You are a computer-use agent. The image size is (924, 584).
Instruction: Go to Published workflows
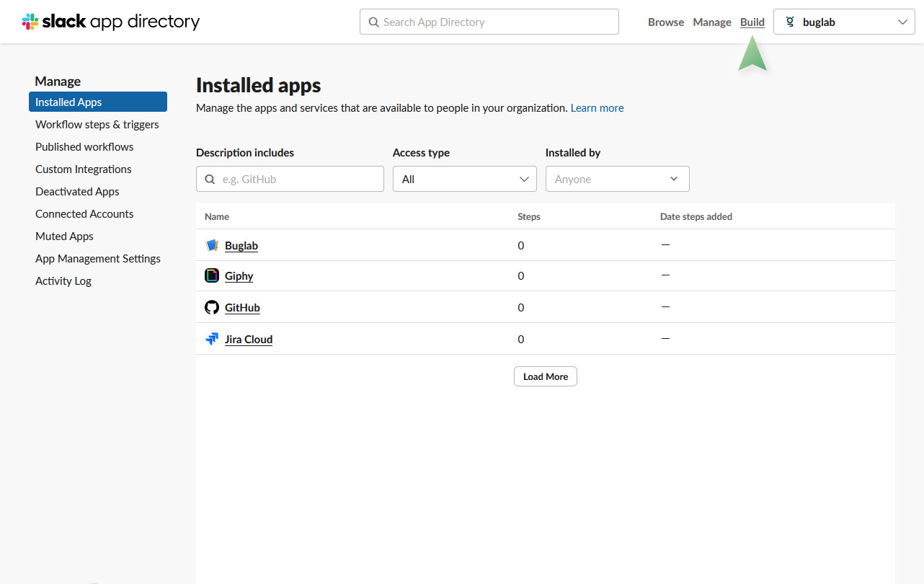tap(84, 146)
